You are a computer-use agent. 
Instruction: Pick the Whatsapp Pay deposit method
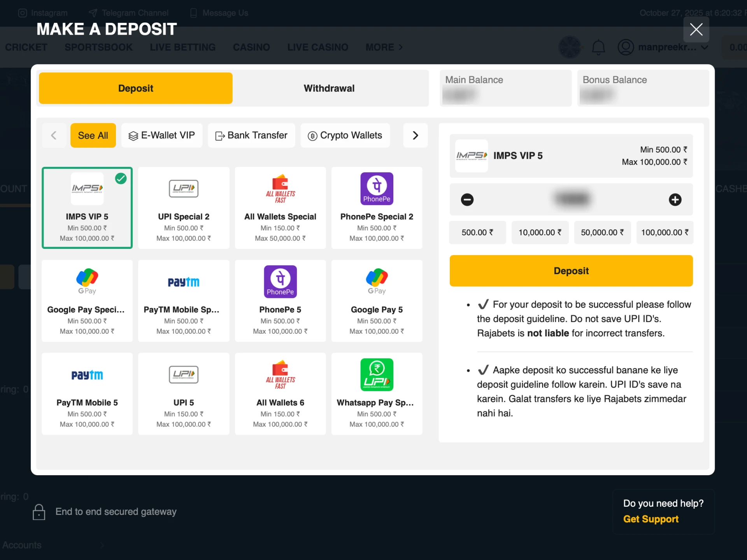point(376,394)
